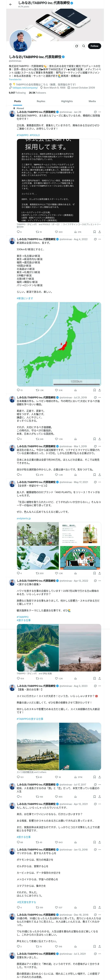This screenshot has height=980, width=110.
Task: Share the Jul 21, 2019 post
Action: point(99,439)
